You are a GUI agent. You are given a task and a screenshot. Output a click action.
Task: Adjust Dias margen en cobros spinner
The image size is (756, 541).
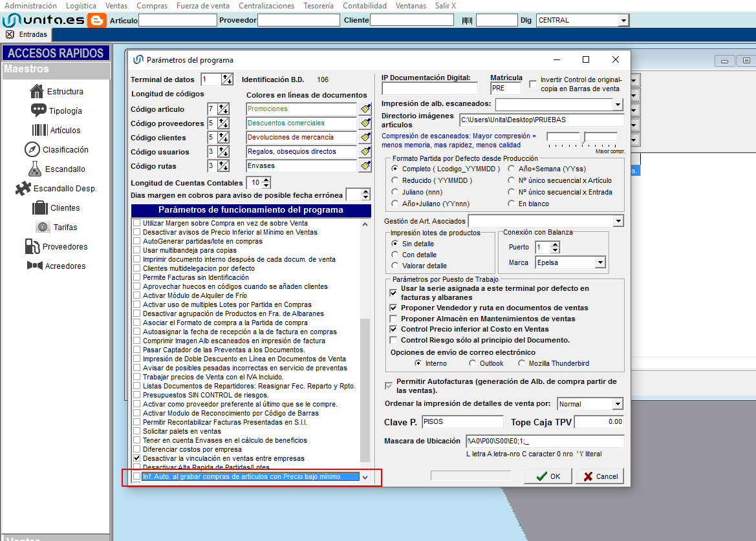(x=365, y=195)
